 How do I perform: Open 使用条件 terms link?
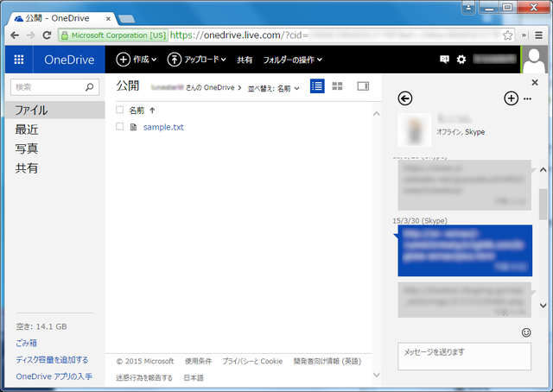[x=198, y=361]
